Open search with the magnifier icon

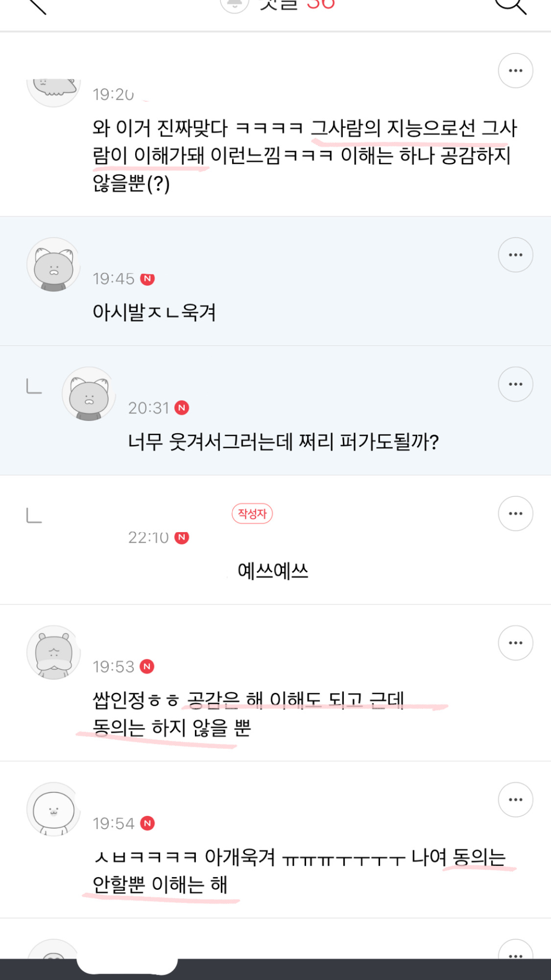(511, 5)
